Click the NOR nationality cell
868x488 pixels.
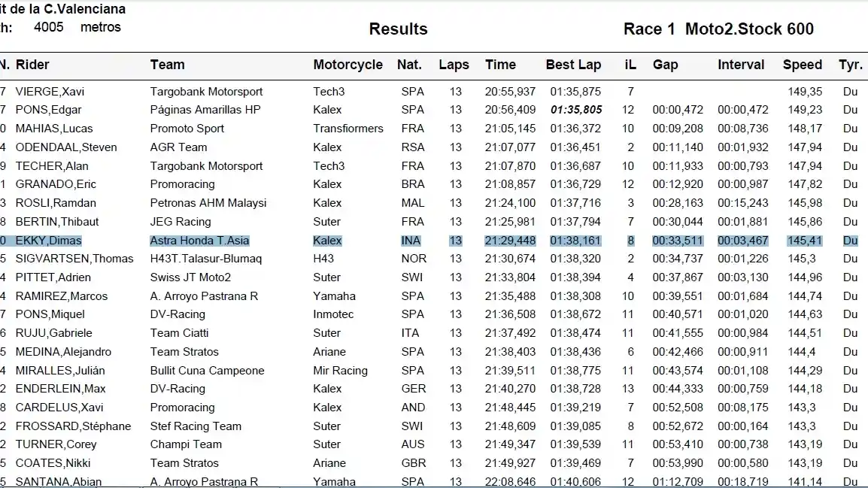(413, 259)
